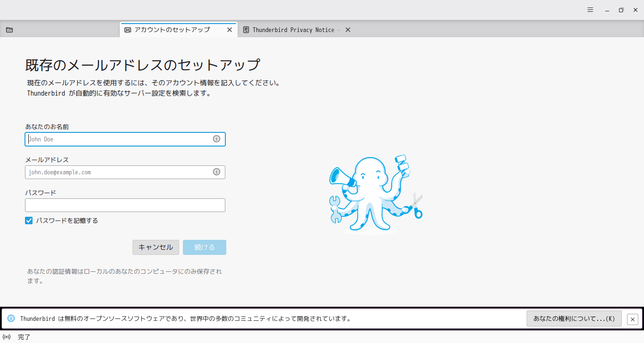The width and height of the screenshot is (644, 343).
Task: Click inside the パスワード input field
Action: click(x=125, y=204)
